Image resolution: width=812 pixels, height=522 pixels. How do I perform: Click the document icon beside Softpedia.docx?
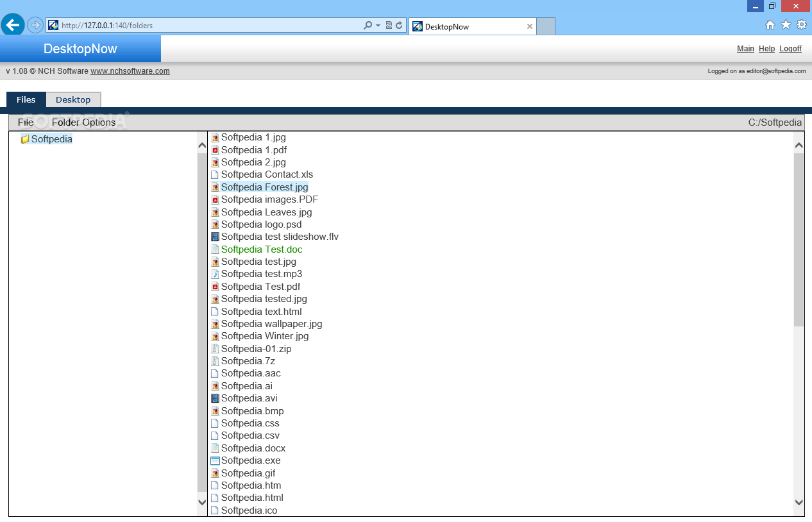[x=215, y=448]
